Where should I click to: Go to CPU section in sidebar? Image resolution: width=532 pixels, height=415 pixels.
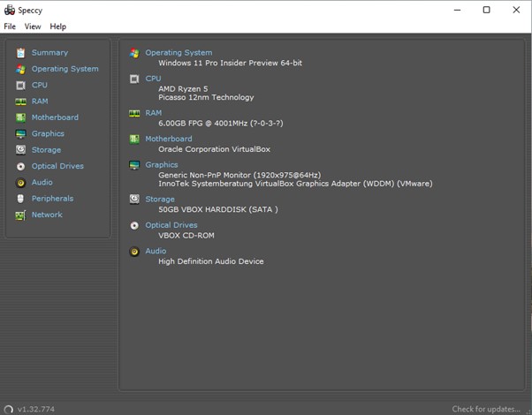click(40, 85)
